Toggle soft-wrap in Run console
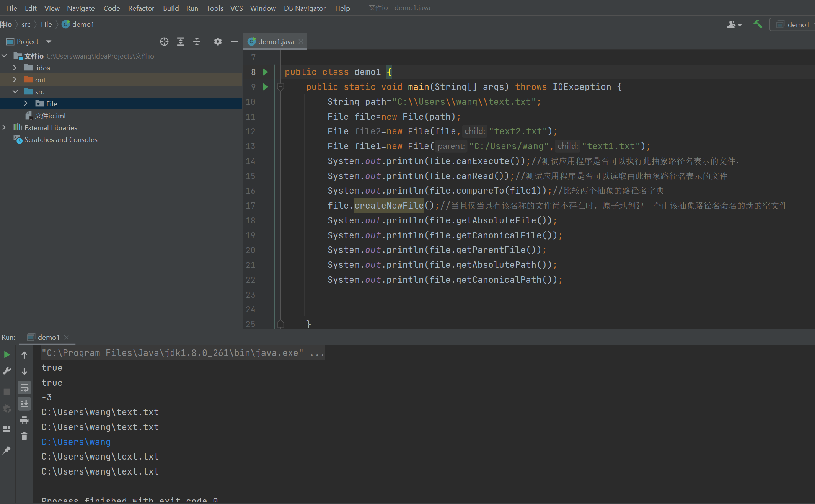The image size is (815, 504). tap(24, 388)
